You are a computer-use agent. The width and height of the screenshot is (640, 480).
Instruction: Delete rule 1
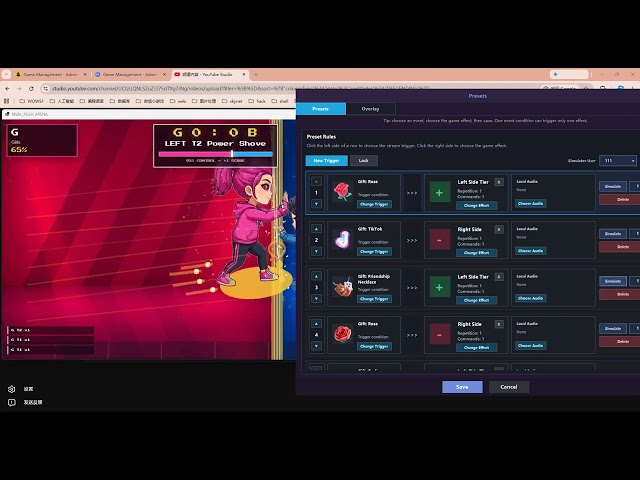[622, 200]
